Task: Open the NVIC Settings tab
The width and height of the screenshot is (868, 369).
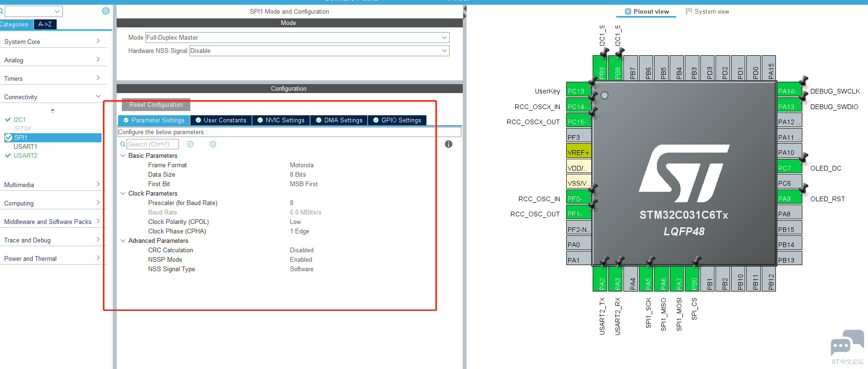Action: [281, 120]
